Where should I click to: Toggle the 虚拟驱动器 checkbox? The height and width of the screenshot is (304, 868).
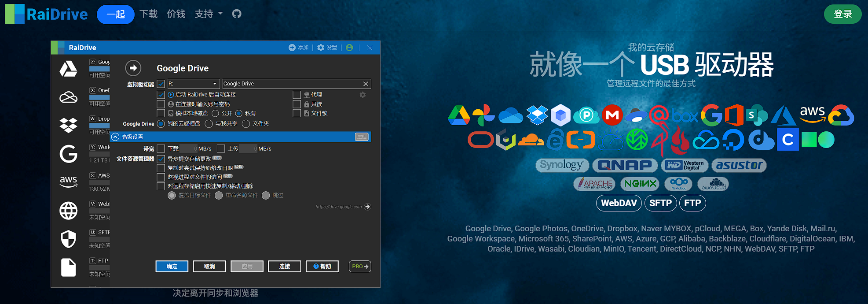[x=161, y=84]
